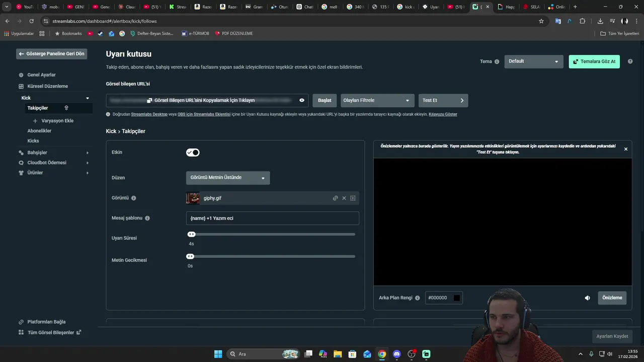The height and width of the screenshot is (362, 644).
Task: Click info icon next to Tema
Action: pos(497,61)
